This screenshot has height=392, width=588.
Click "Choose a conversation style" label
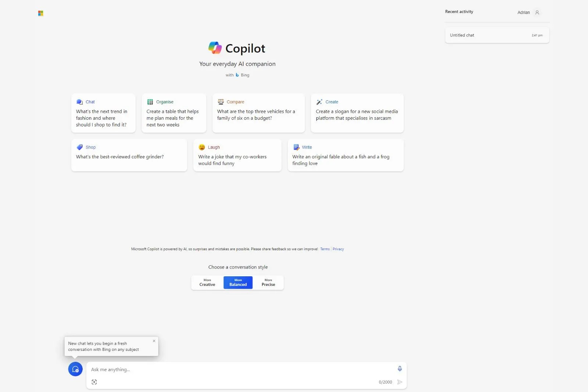tap(238, 267)
